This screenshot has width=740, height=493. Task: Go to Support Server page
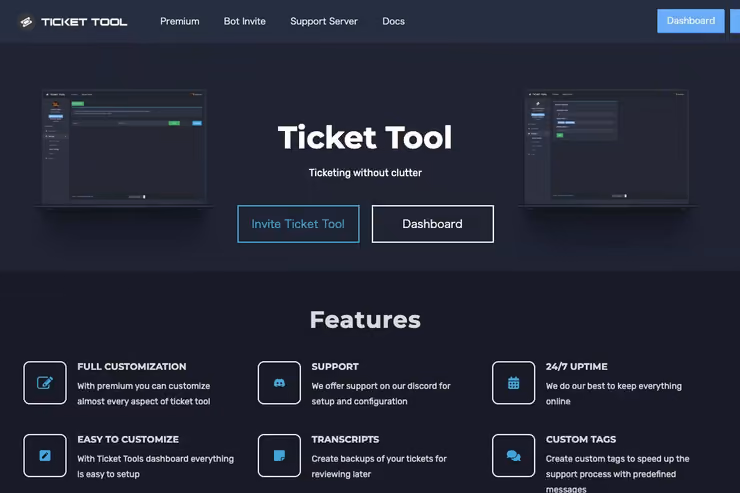pyautogui.click(x=324, y=21)
